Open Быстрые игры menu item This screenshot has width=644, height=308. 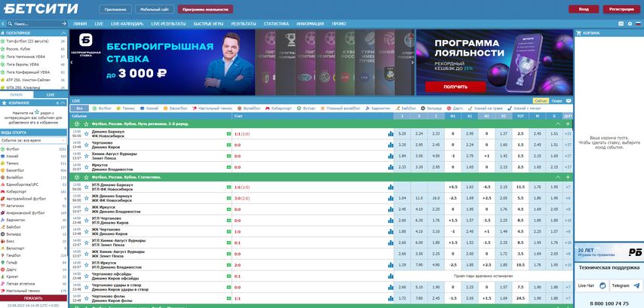[x=208, y=24]
